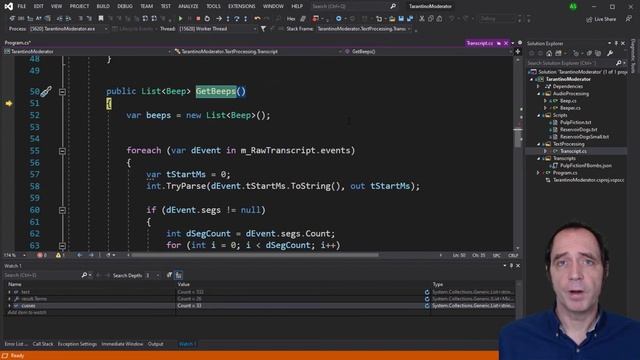Click the Solution Explorer wrench properties icon

tap(610, 53)
